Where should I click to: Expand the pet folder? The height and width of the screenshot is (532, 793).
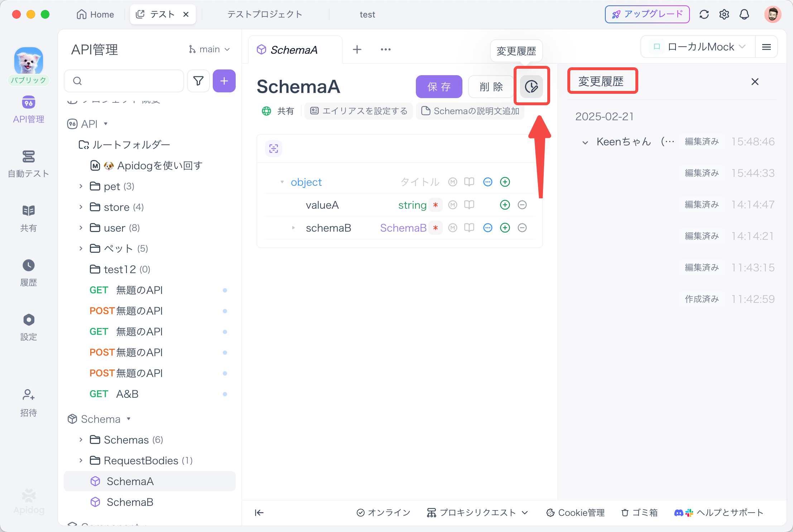click(81, 186)
